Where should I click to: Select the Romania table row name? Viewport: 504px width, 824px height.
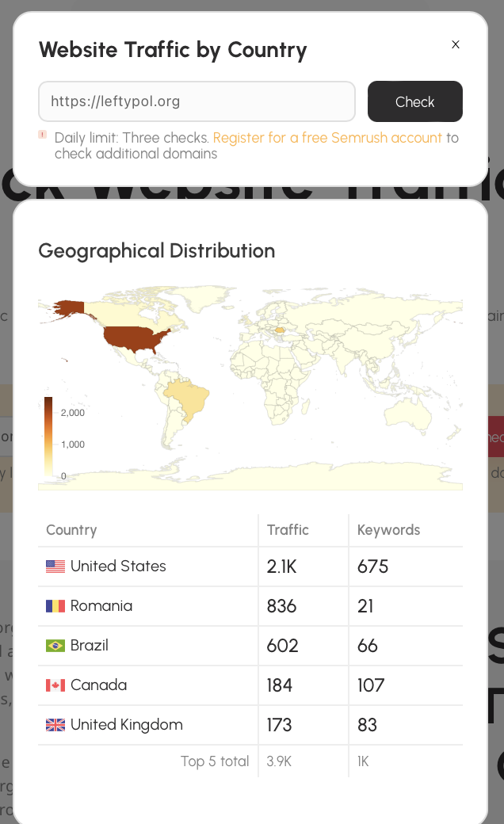101,606
